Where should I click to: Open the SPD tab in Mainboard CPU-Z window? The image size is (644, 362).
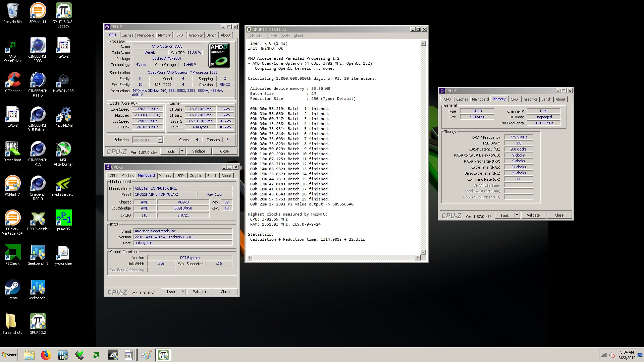pyautogui.click(x=180, y=176)
